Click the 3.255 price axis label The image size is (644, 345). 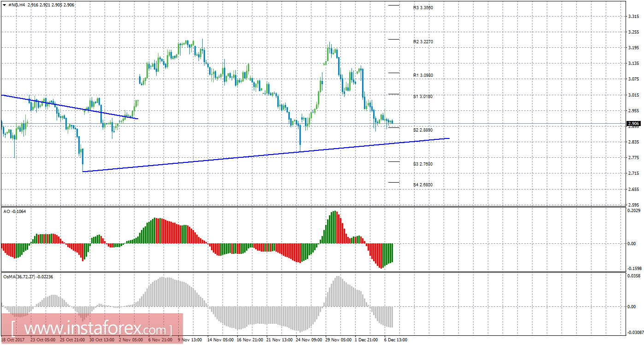633,32
